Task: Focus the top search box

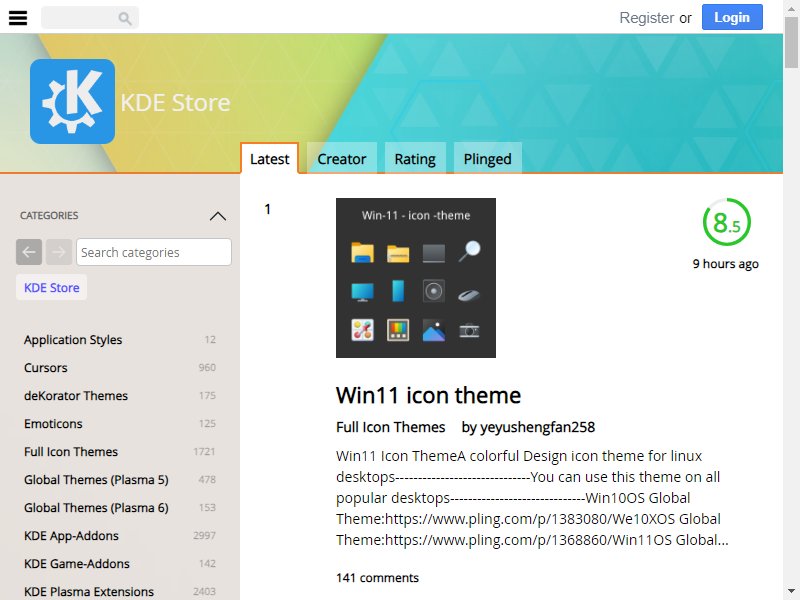Action: point(89,18)
